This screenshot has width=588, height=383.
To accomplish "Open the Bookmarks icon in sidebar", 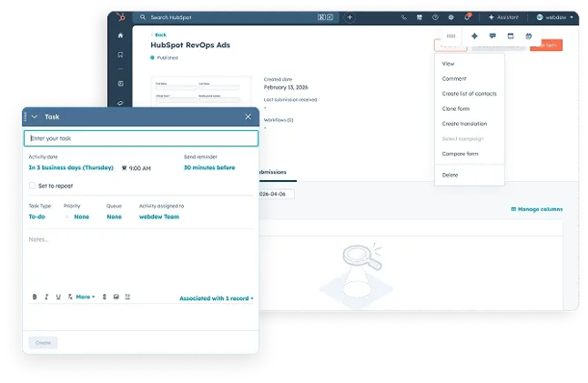I will [120, 55].
